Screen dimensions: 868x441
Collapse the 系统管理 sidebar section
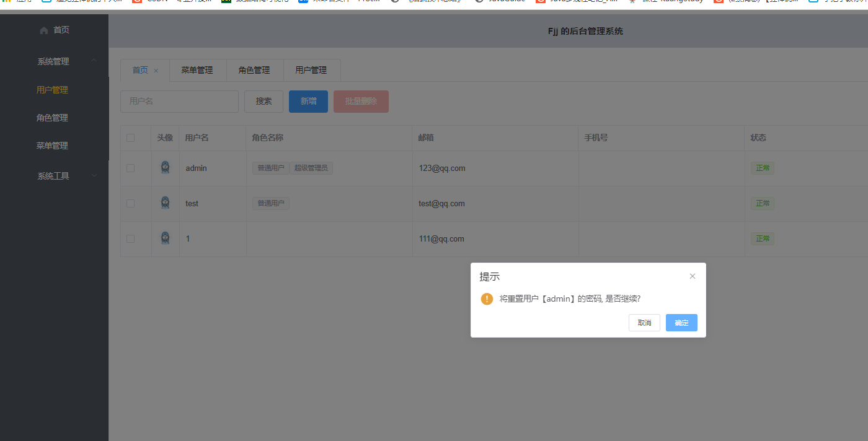point(54,61)
